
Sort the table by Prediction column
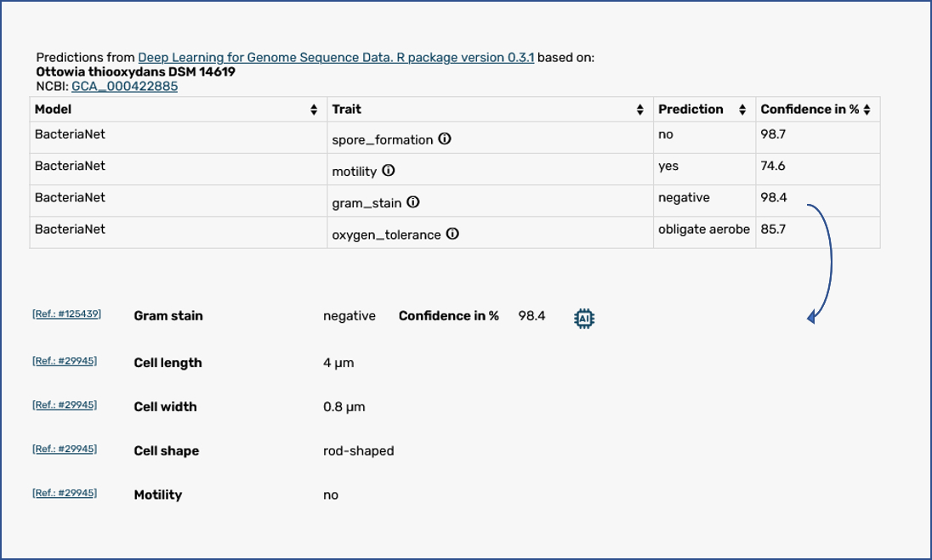coord(742,110)
